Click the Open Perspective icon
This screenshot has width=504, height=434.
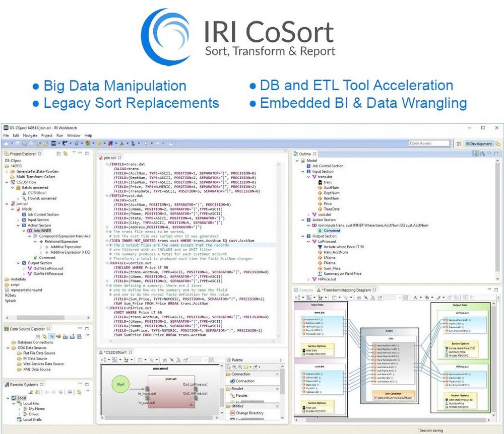459,143
